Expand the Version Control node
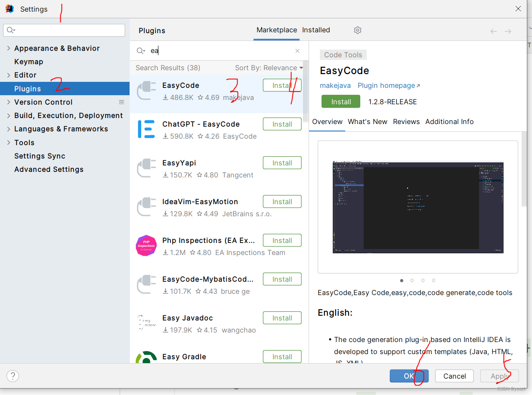Screen dimensions: 532x395 [x=9, y=102]
